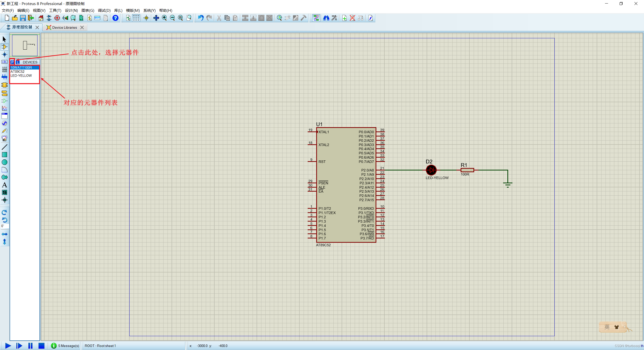Select Generator Mode sine icon
This screenshot has height=350, width=644.
click(x=4, y=123)
